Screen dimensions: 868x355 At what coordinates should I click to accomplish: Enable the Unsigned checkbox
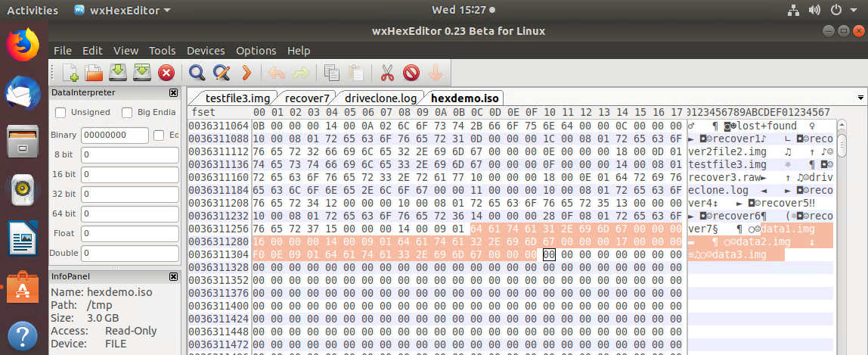tap(61, 113)
